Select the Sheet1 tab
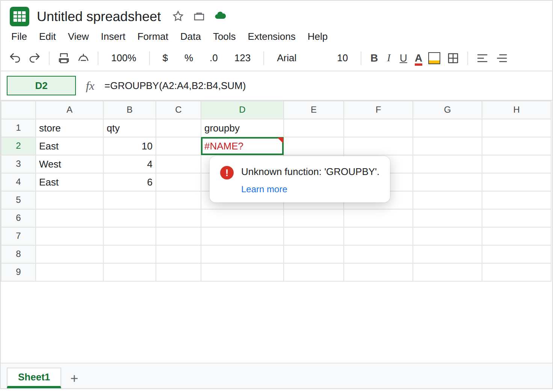Image resolution: width=553 pixels, height=392 pixels. pos(34,377)
